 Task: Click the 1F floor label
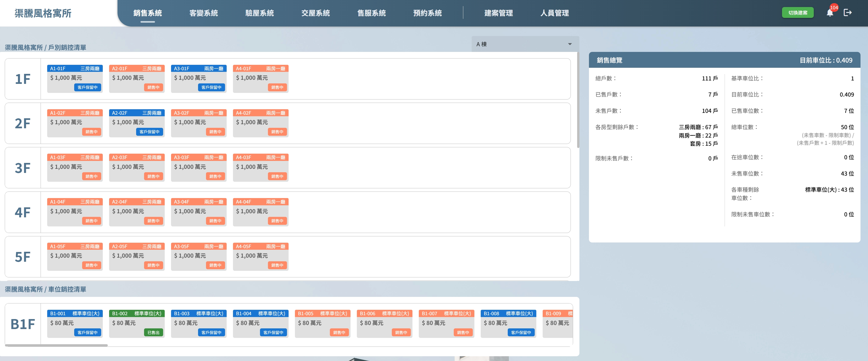tap(23, 79)
